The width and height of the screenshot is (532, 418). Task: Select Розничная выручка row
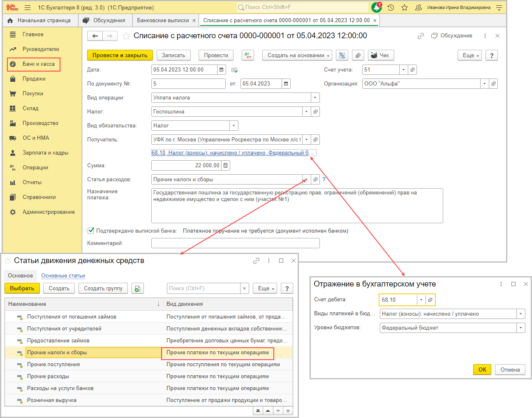tap(149, 400)
